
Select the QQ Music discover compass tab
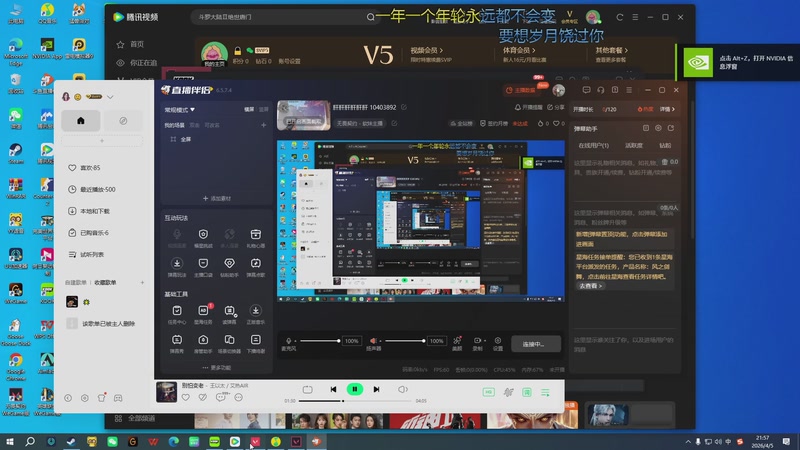click(x=123, y=121)
